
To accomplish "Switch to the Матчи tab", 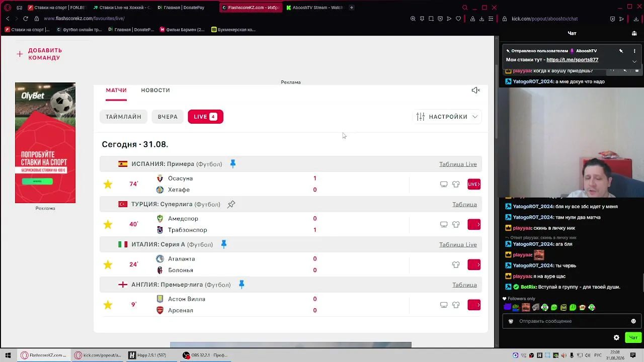I will [x=116, y=90].
